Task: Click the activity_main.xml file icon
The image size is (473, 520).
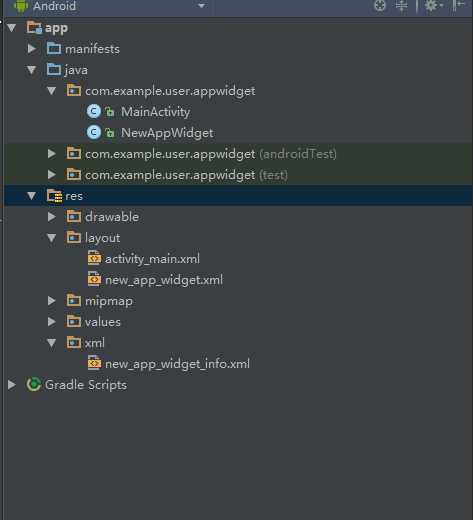Action: coord(94,258)
